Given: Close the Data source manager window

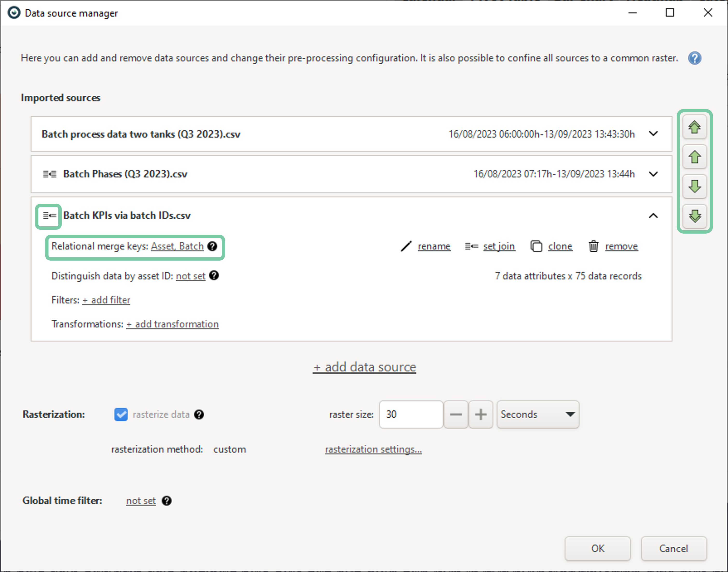Looking at the screenshot, I should coord(708,13).
